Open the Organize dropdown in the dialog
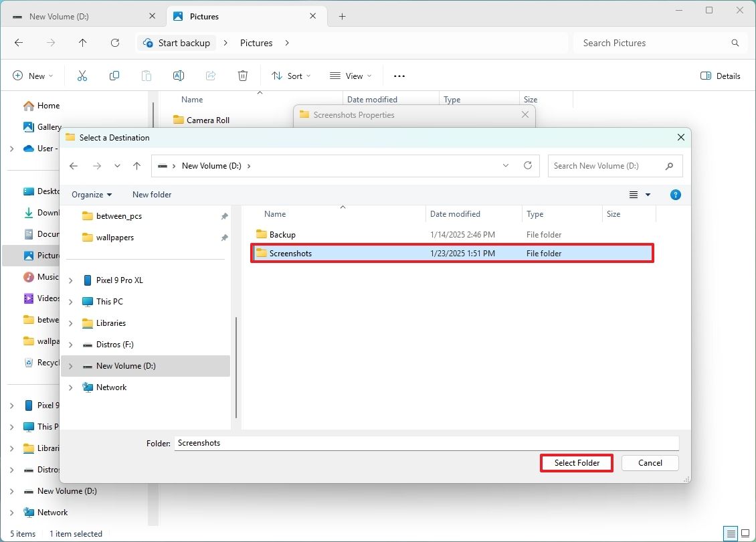Image resolution: width=756 pixels, height=542 pixels. click(91, 194)
